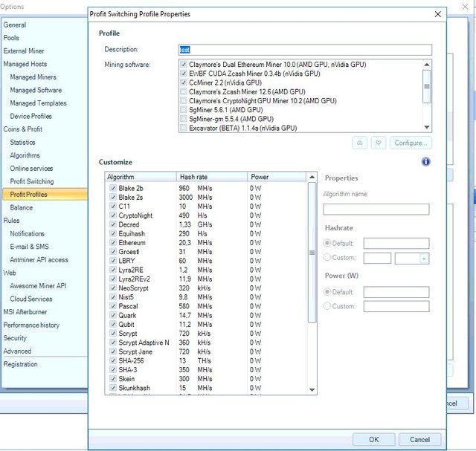Image resolution: width=476 pixels, height=451 pixels.
Task: Uncheck Claymore's Dual Ethereum Miner 10.0
Action: click(184, 65)
